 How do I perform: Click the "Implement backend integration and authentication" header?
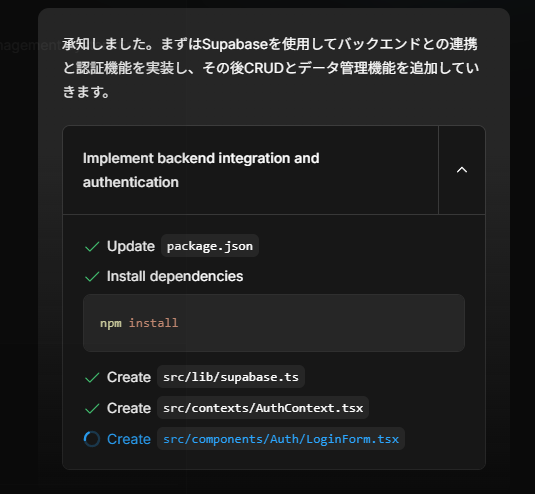201,170
